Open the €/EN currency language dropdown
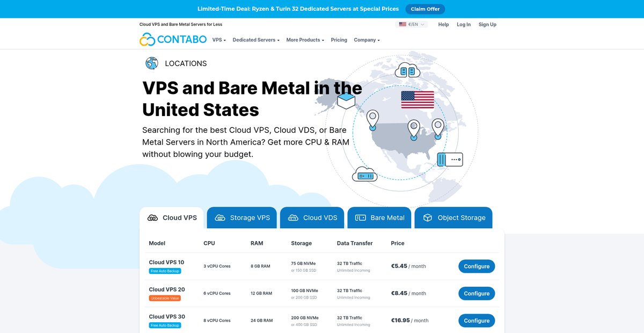This screenshot has height=333, width=644. point(412,24)
